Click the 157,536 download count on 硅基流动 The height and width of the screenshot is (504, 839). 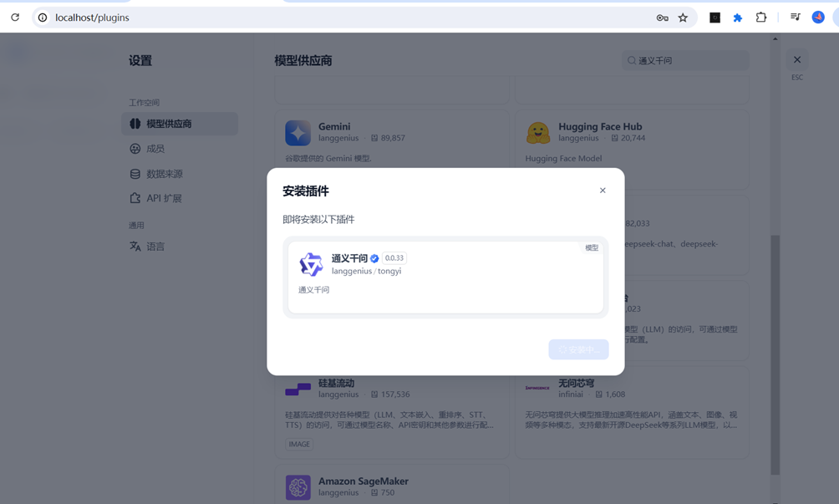[395, 395]
